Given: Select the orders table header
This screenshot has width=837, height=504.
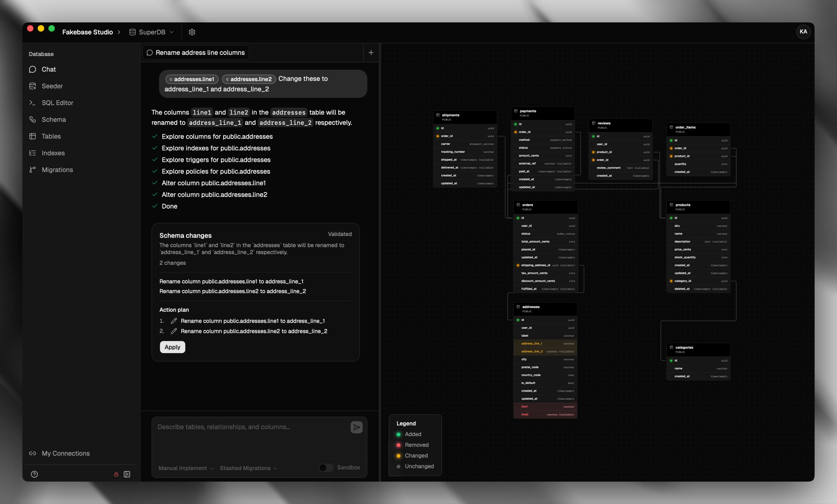Looking at the screenshot, I should (x=546, y=207).
